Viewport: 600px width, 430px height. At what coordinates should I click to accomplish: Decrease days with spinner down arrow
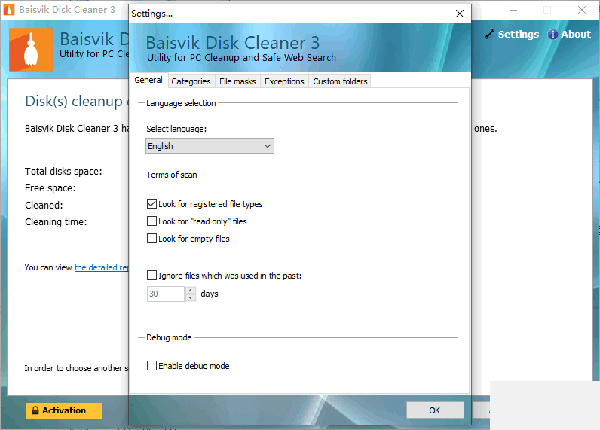pyautogui.click(x=190, y=298)
